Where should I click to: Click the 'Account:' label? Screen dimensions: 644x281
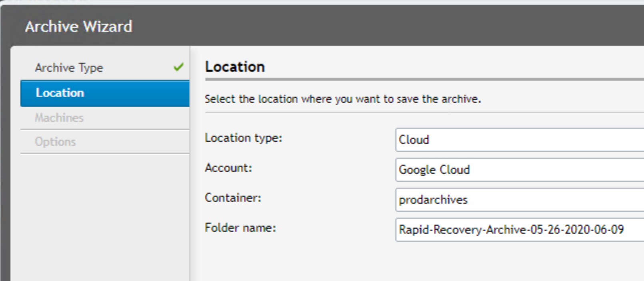(228, 168)
